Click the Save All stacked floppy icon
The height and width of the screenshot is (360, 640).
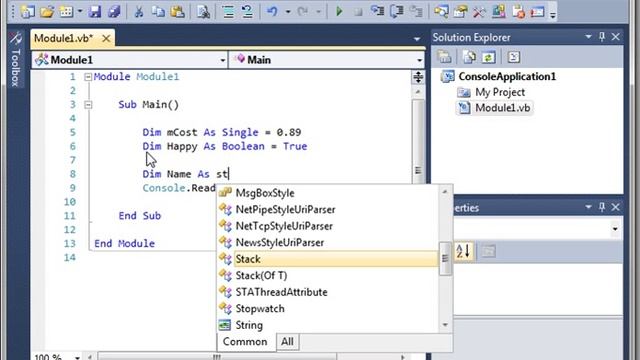pos(114,11)
